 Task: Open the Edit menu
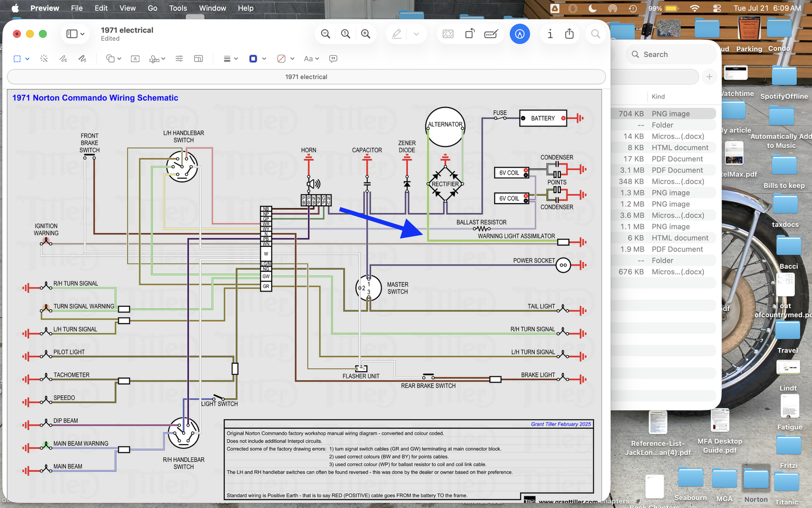click(x=101, y=8)
